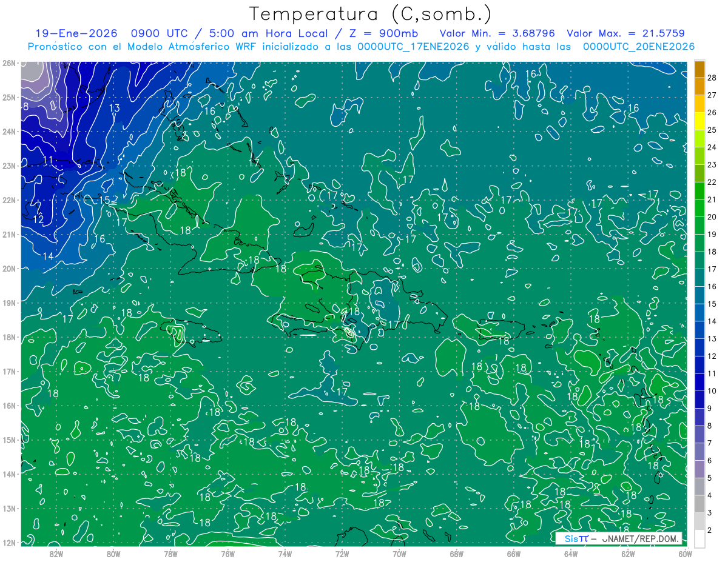Click the "76W" longitude axis label
The height and width of the screenshot is (562, 728).
pos(227,554)
